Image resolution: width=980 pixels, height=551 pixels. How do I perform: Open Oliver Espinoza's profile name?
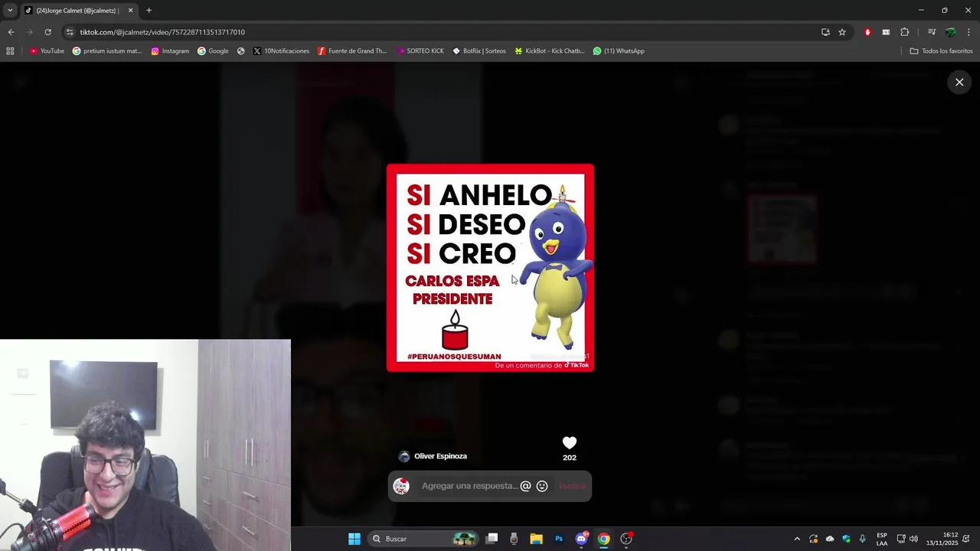(440, 456)
